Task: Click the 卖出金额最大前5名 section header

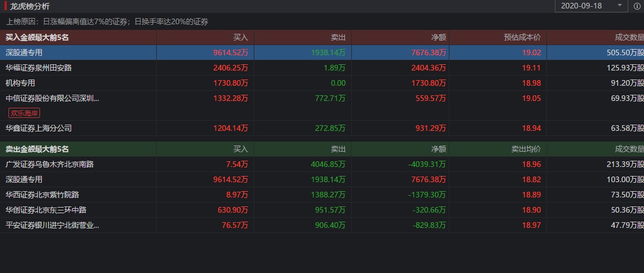Action: pyautogui.click(x=37, y=149)
